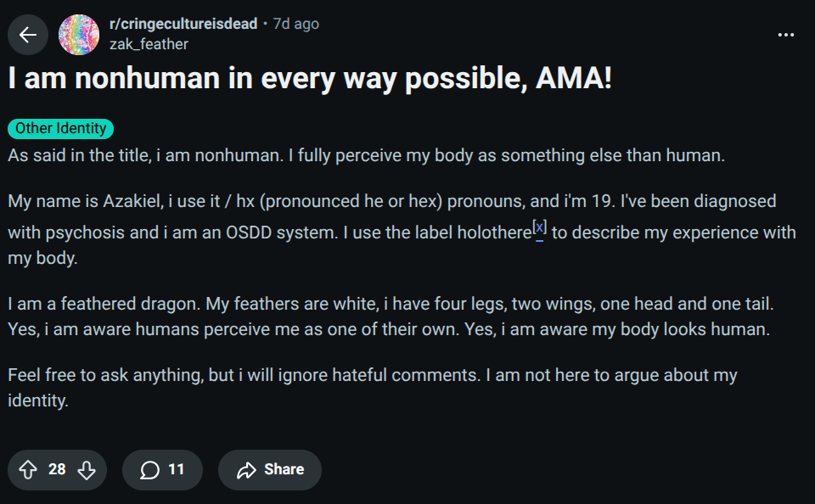The height and width of the screenshot is (504, 815).
Task: Click the 7d ago timestamp
Action: (x=296, y=24)
